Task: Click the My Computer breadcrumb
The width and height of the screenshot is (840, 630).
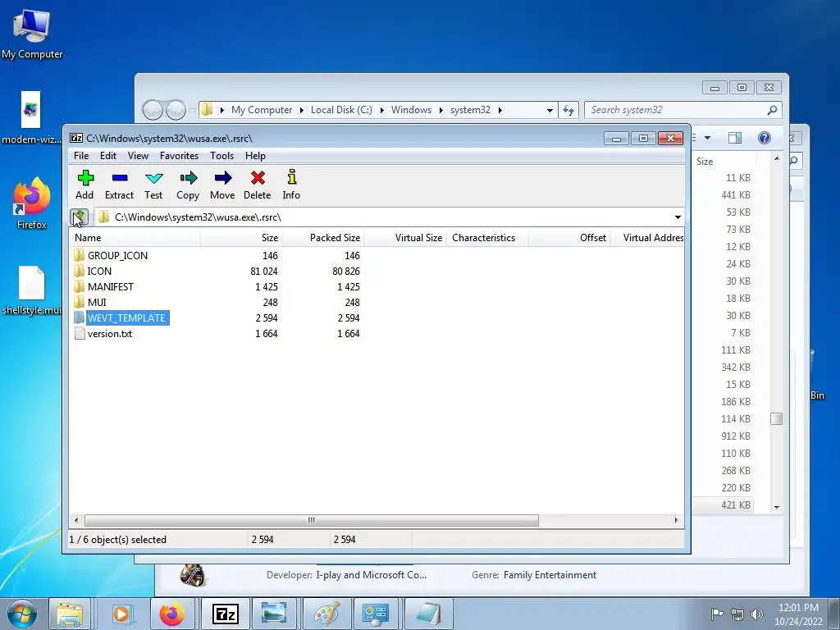Action: click(x=262, y=110)
